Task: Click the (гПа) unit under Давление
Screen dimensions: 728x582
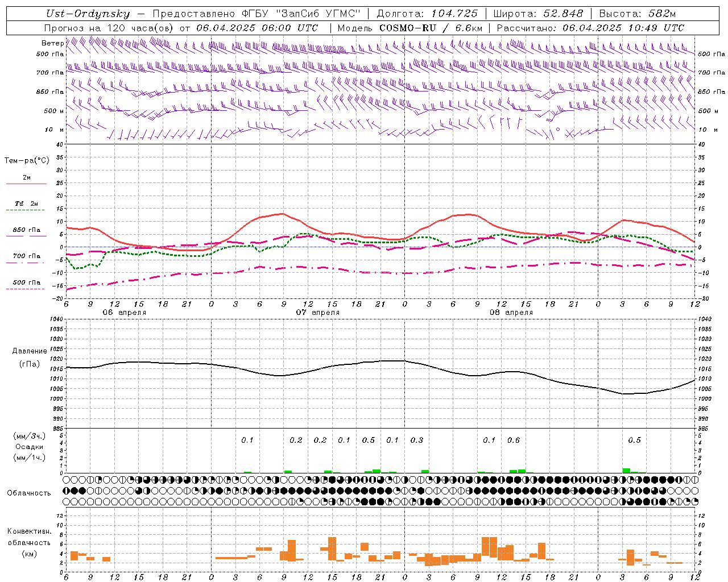Action: coord(30,364)
